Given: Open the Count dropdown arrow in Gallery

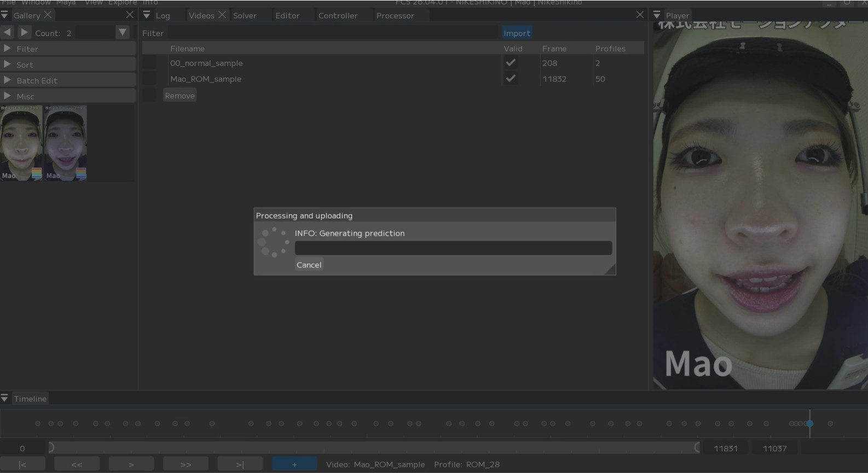Looking at the screenshot, I should tap(123, 33).
